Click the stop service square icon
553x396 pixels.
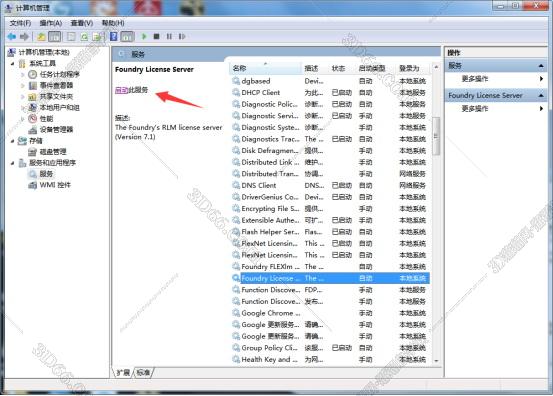click(x=157, y=36)
